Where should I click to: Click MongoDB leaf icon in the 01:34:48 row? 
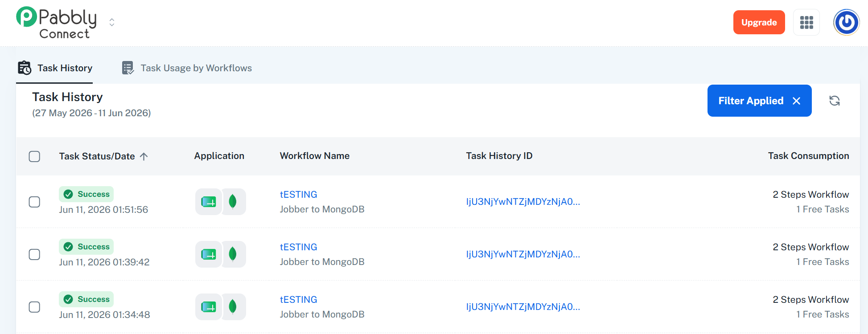point(233,307)
